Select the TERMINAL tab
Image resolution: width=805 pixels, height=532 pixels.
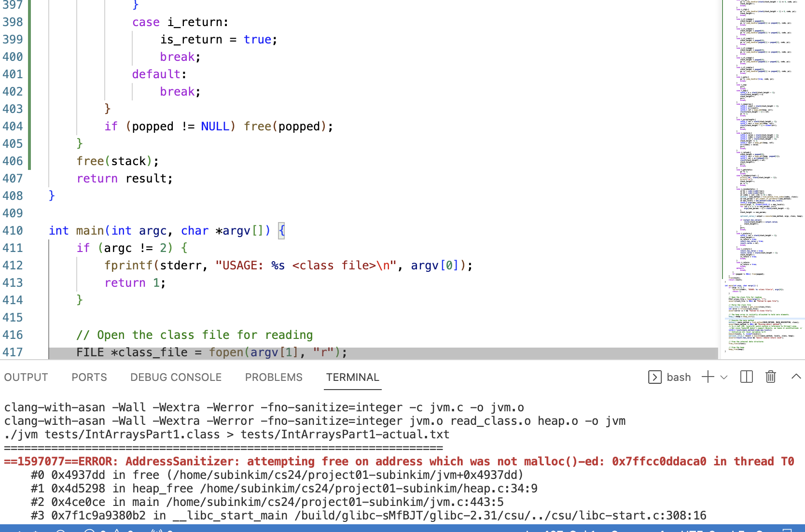tap(352, 378)
